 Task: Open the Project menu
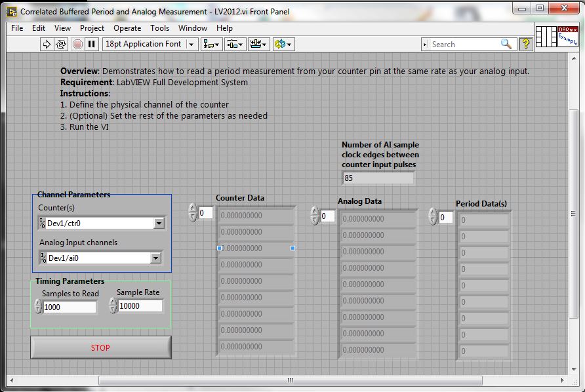(x=92, y=28)
